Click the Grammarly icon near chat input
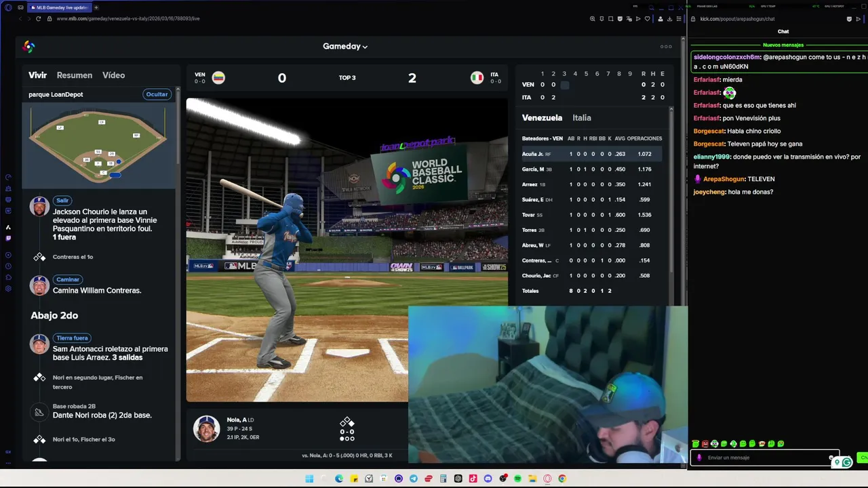Screen dimensions: 868x488 pyautogui.click(x=848, y=462)
